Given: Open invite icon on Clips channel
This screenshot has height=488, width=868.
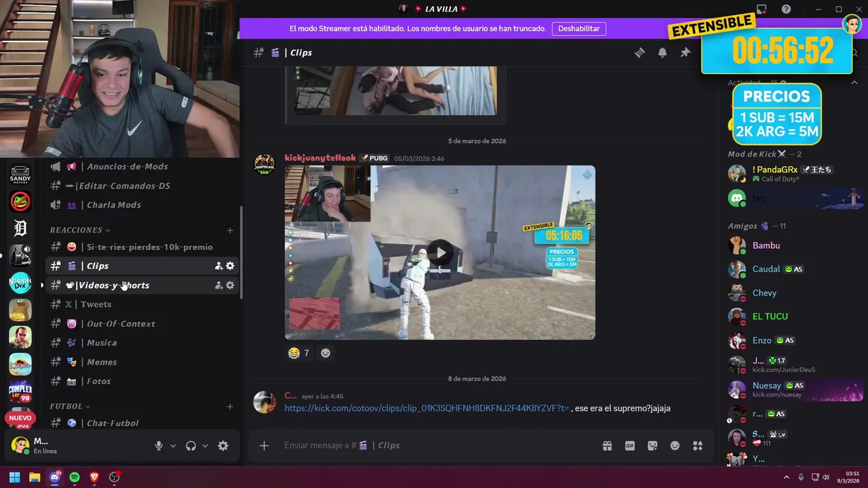Looking at the screenshot, I should [x=218, y=266].
